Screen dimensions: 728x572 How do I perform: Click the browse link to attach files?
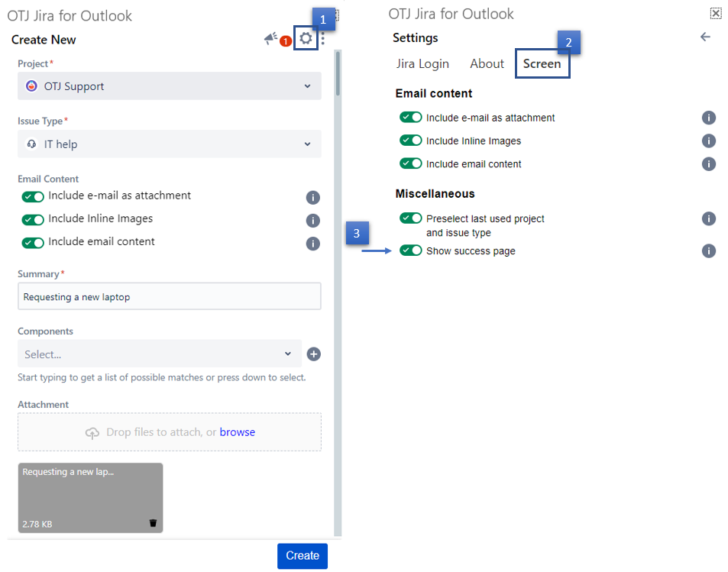[x=237, y=432]
